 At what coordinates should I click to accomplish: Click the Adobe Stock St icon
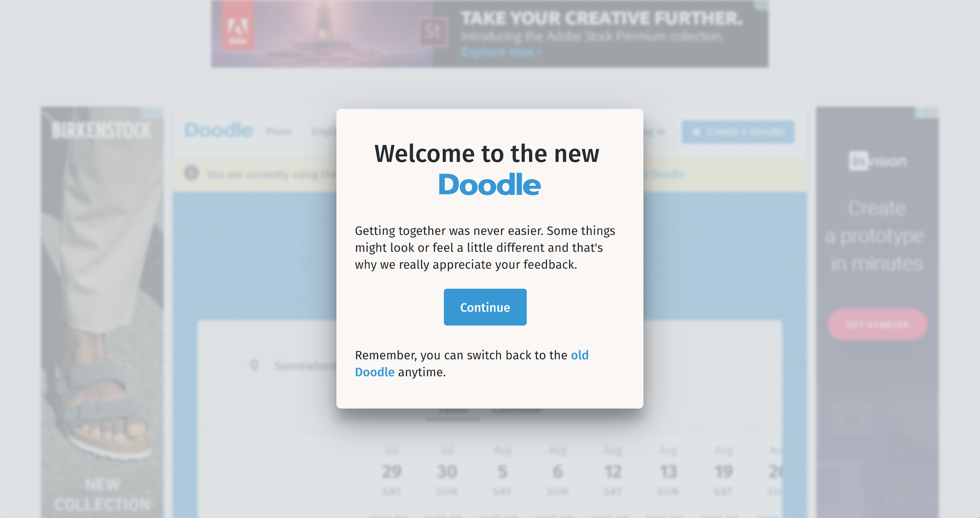coord(433,32)
